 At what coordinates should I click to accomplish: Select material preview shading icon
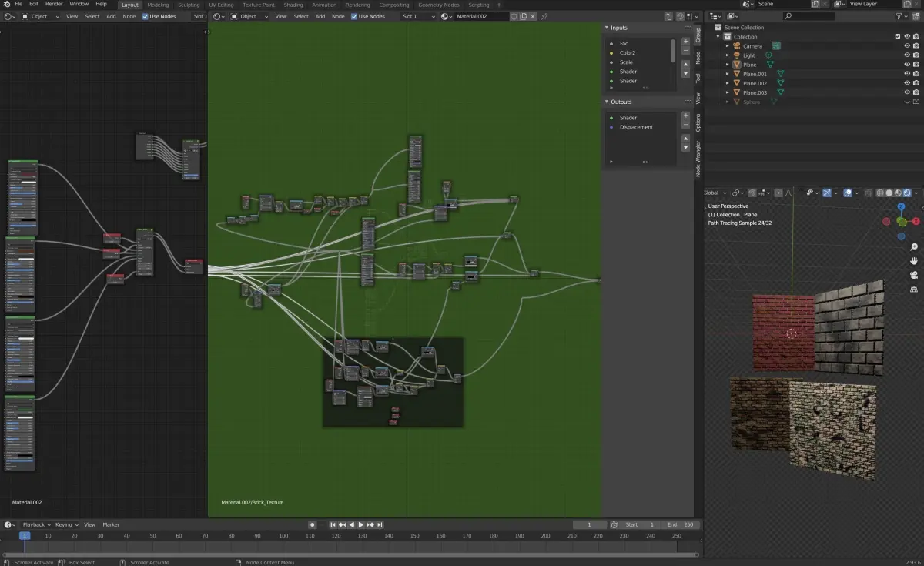[898, 193]
